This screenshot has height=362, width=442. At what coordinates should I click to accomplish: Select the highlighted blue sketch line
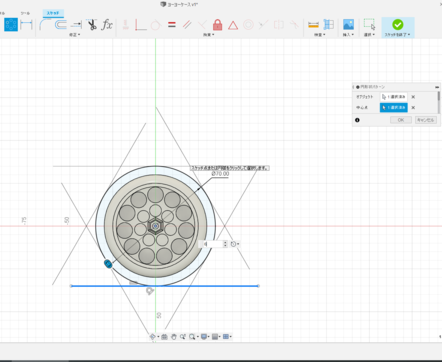point(165,286)
